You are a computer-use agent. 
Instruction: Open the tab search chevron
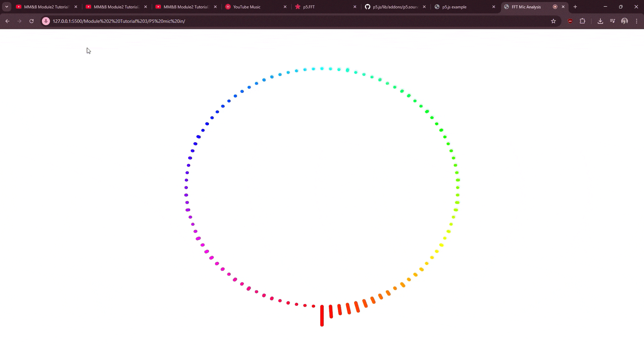[x=6, y=7]
